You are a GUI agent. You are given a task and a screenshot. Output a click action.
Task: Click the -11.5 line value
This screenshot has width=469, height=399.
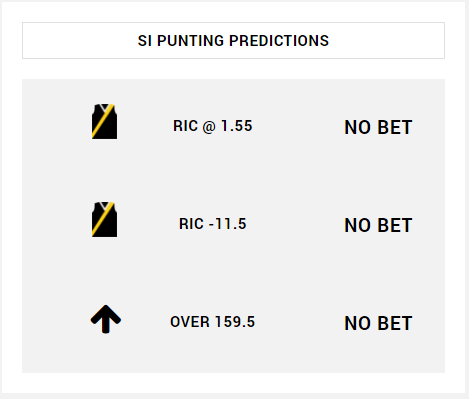point(228,224)
